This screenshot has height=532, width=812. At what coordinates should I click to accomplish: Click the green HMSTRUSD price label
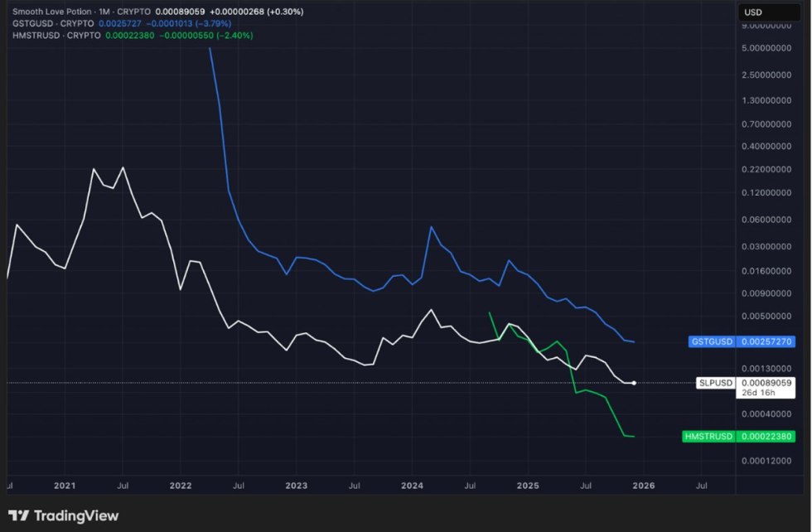738,436
